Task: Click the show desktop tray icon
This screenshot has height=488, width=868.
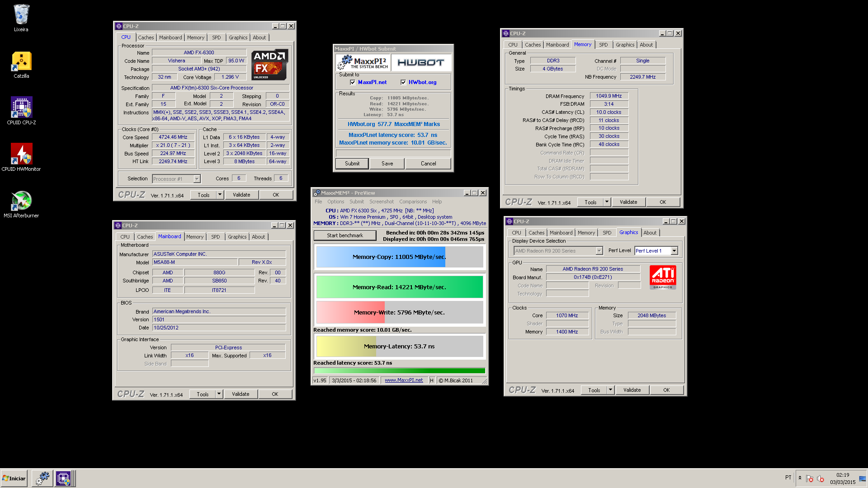Action: (863, 479)
